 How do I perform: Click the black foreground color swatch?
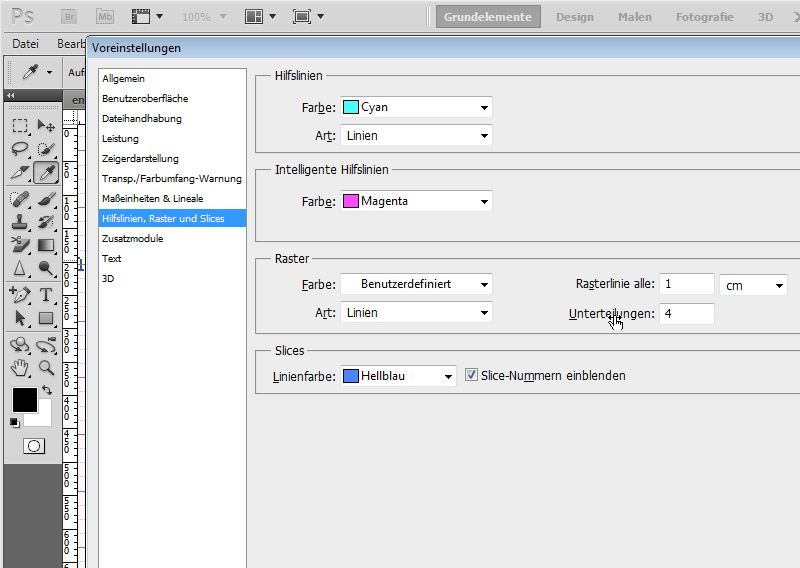tap(24, 399)
